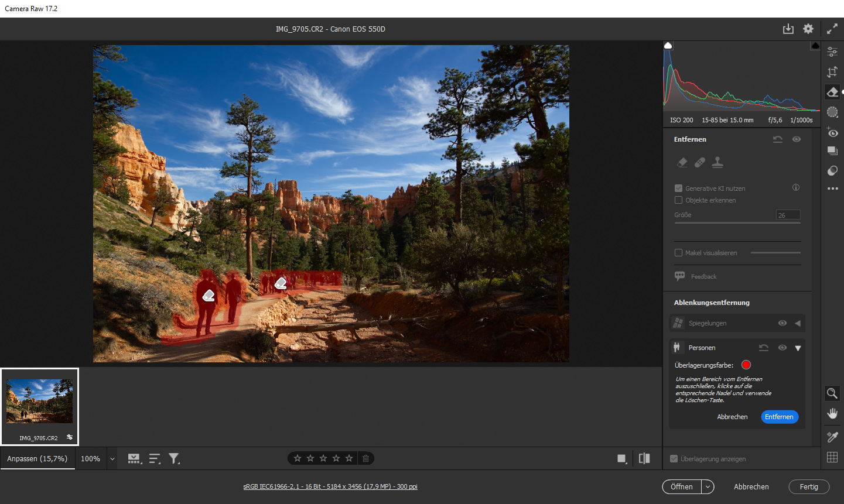Toggle fullscreen mode icon

tap(832, 29)
